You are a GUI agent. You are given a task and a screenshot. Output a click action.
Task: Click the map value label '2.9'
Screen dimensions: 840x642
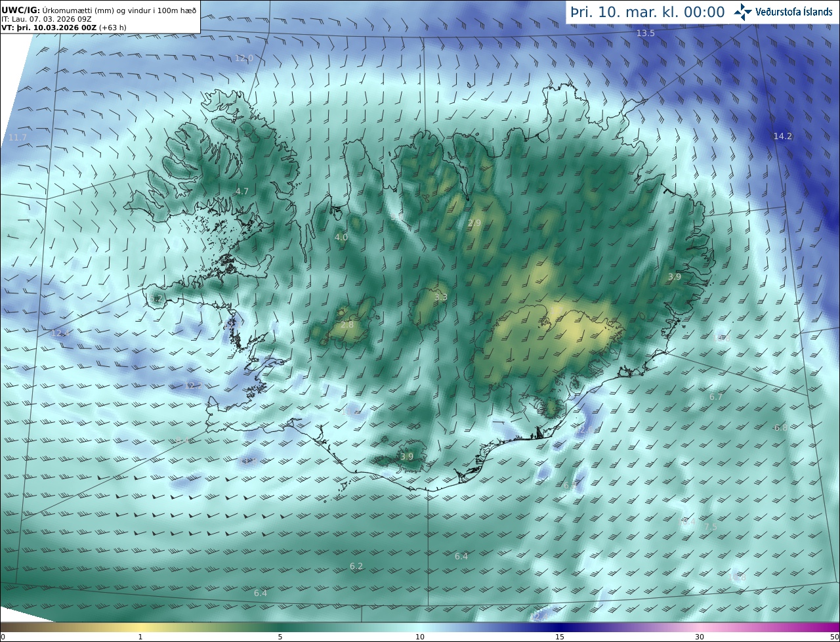[x=474, y=223]
